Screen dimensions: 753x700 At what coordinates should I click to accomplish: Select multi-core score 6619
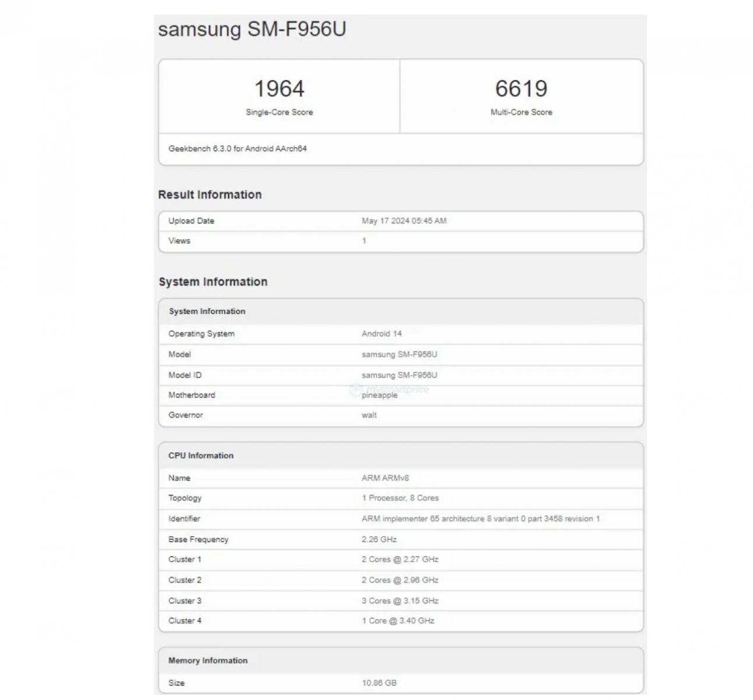coord(521,89)
